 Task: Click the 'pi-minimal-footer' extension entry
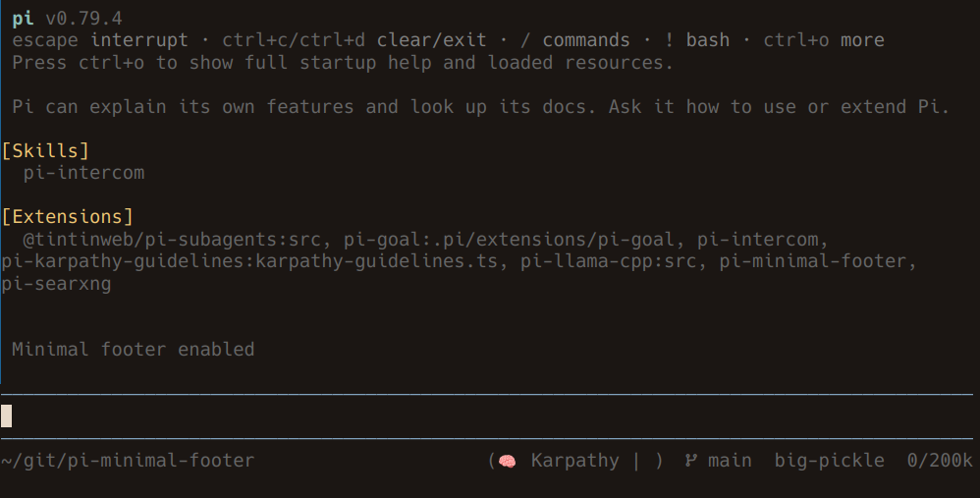tap(812, 261)
